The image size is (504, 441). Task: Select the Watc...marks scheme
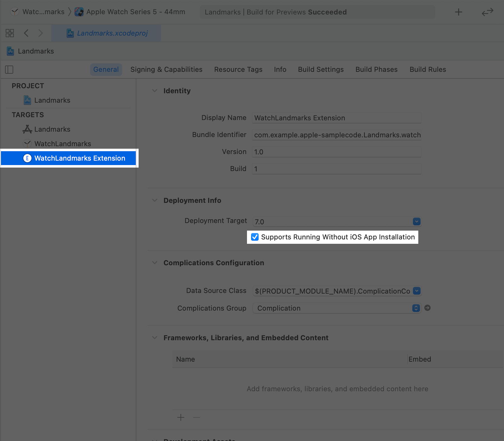tap(37, 12)
